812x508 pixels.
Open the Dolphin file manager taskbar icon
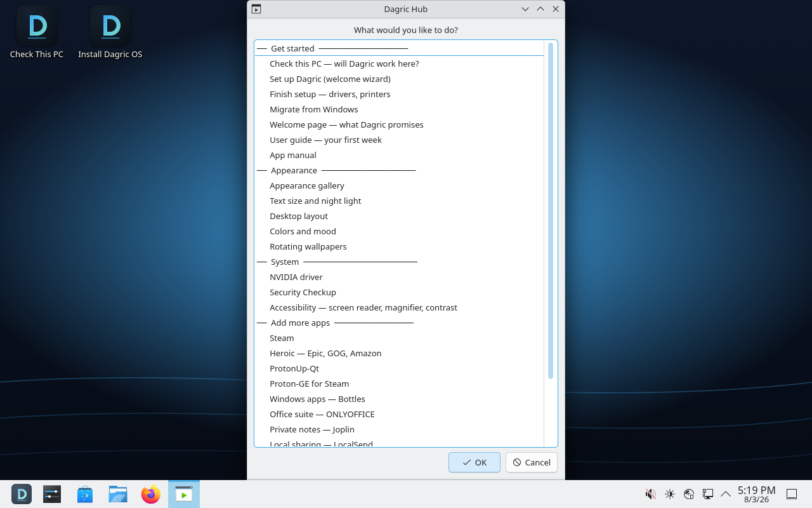118,494
